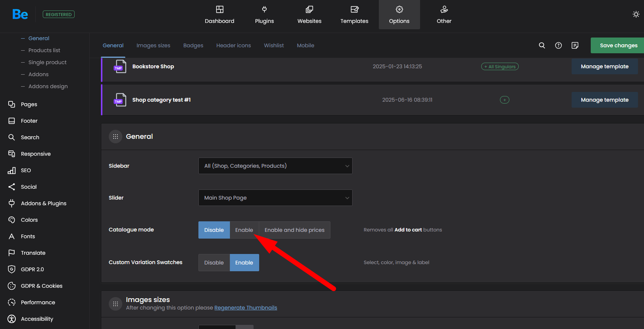Open the Dashboard section
Image resolution: width=644 pixels, height=329 pixels.
(219, 15)
